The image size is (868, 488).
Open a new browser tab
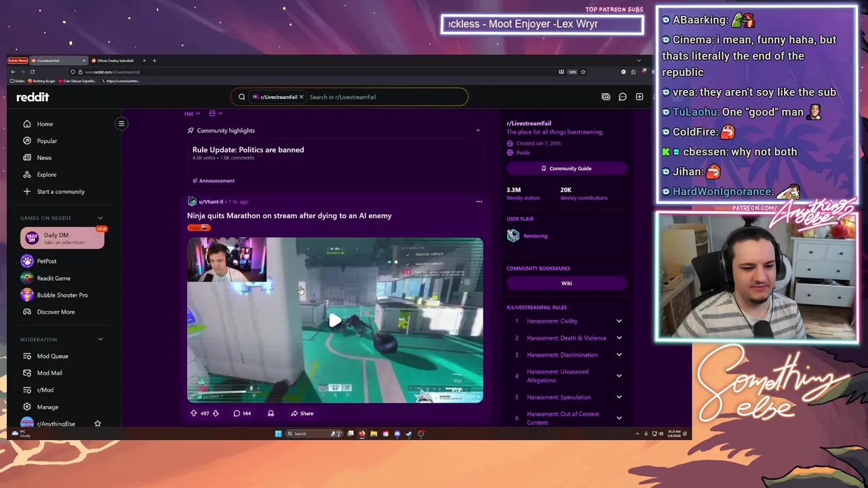click(x=154, y=61)
